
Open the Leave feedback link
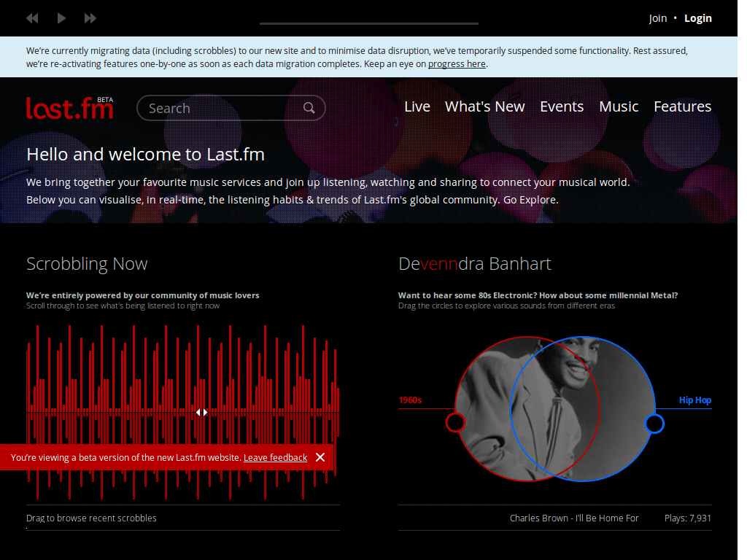pyautogui.click(x=275, y=458)
